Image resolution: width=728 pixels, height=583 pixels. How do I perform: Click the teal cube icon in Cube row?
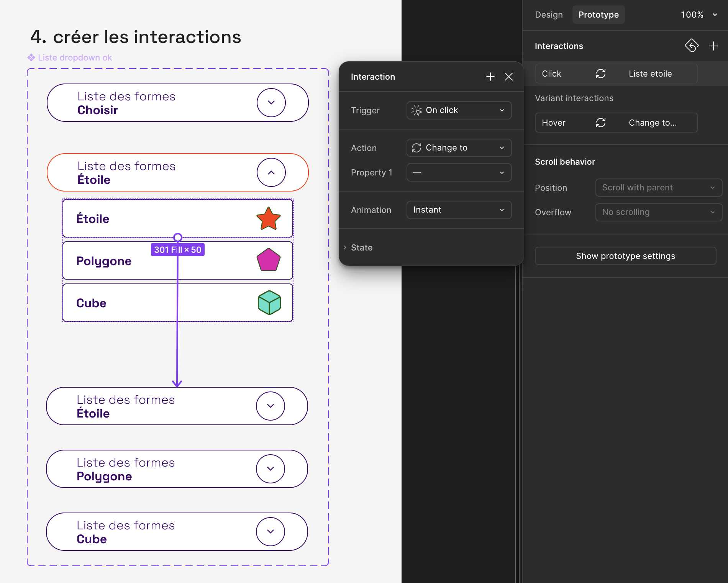click(x=269, y=303)
